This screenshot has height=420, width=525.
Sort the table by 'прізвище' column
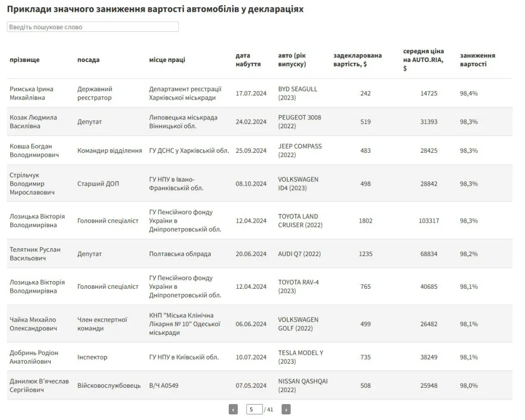click(x=23, y=59)
